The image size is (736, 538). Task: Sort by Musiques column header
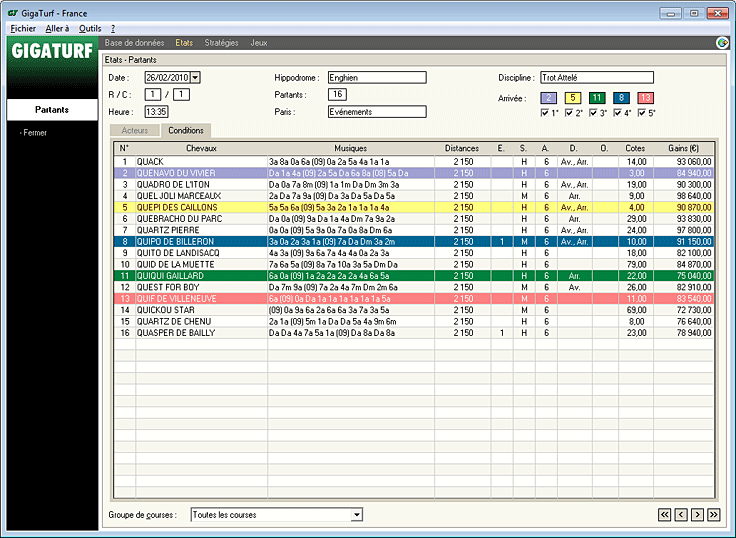(x=351, y=148)
